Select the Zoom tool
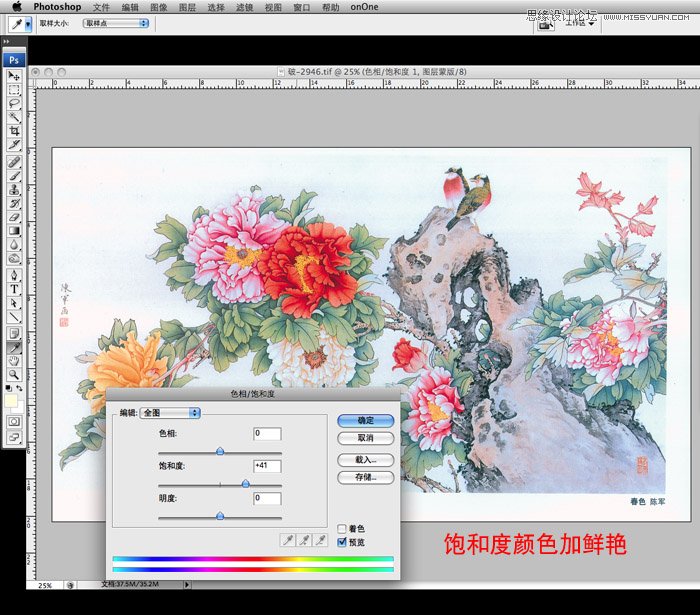 [x=14, y=374]
